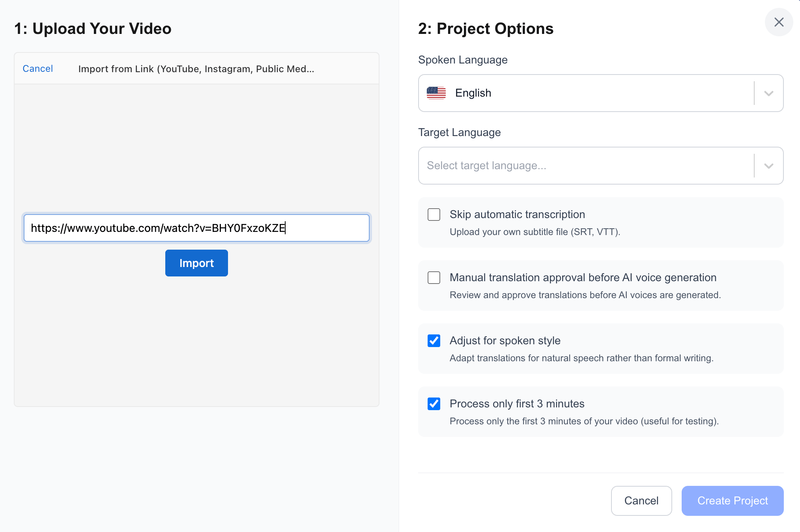Click the Target Language dropdown chevron
Image resolution: width=800 pixels, height=532 pixels.
tap(768, 166)
